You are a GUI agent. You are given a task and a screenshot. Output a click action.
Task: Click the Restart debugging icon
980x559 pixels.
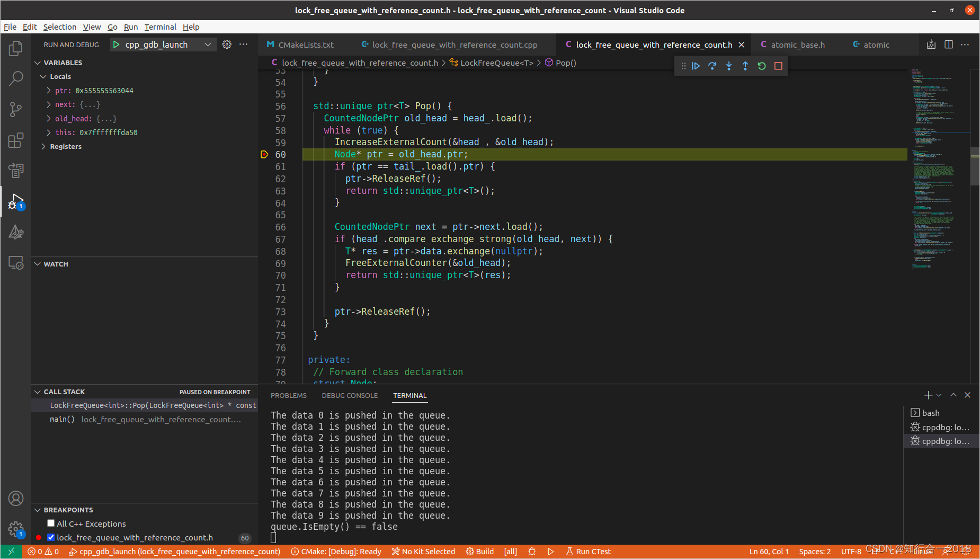[x=762, y=66]
